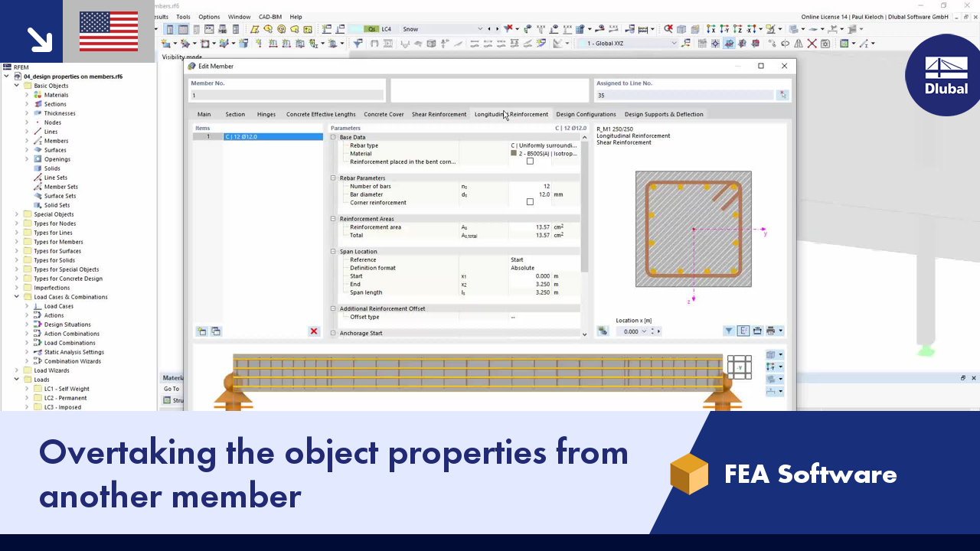The height and width of the screenshot is (551, 980).
Task: Collapse the Rebar Parameters group
Action: [x=333, y=178]
